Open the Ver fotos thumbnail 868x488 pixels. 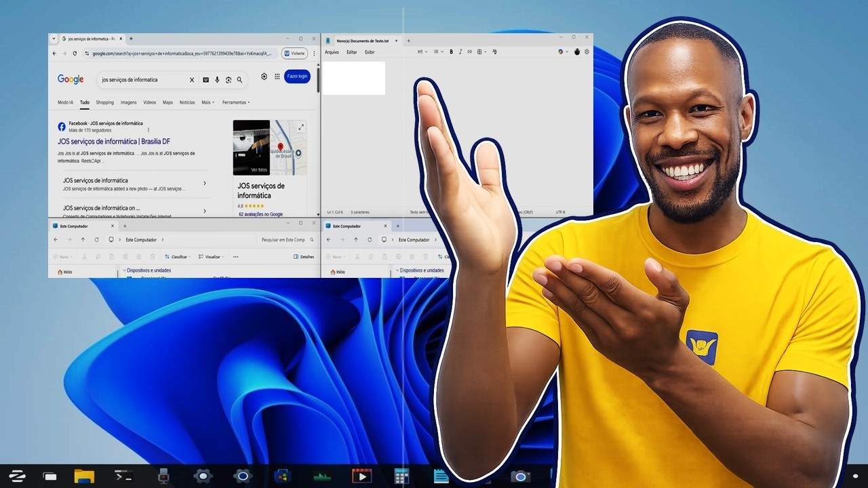coord(252,148)
